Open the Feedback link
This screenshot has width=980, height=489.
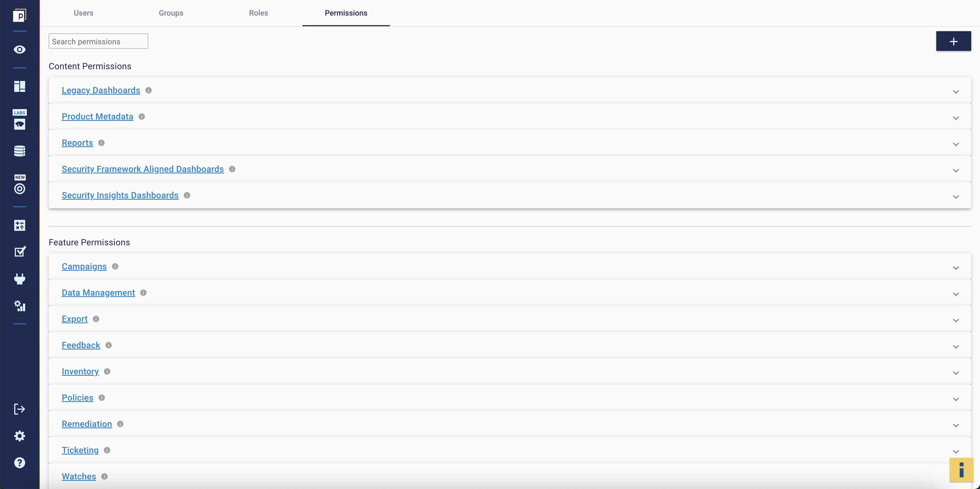81,345
